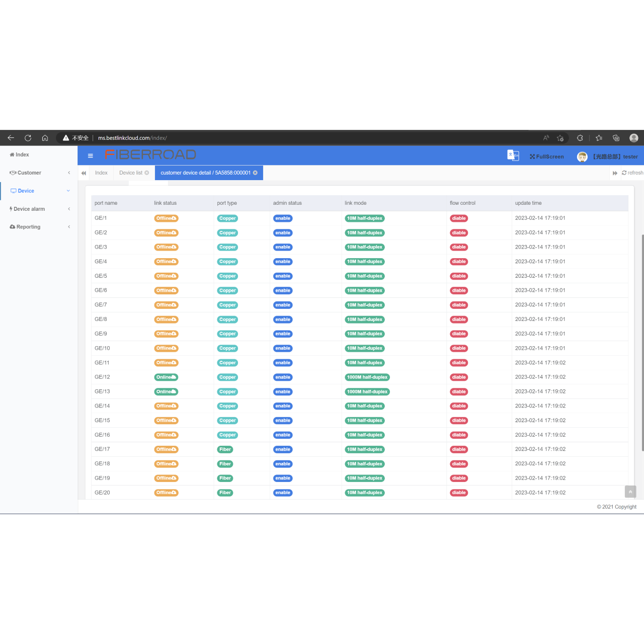Screen dimensions: 644x644
Task: Expand the Device alarm sidebar menu
Action: coord(39,209)
